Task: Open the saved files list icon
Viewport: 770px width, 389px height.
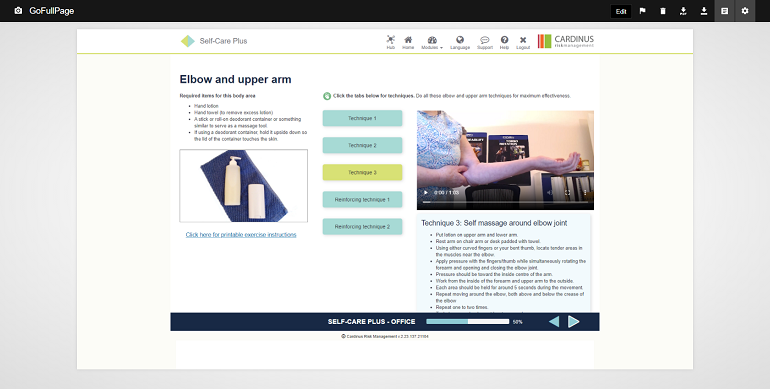Action: tap(724, 11)
